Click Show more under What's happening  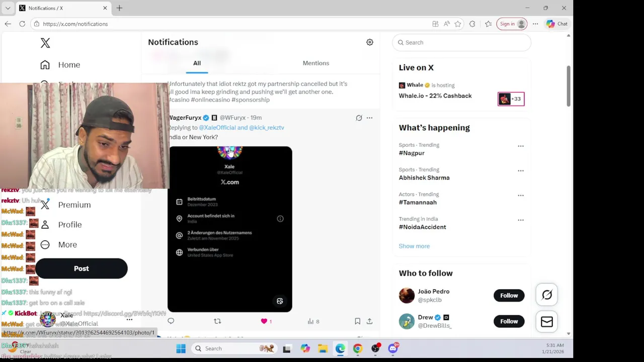pos(414,246)
